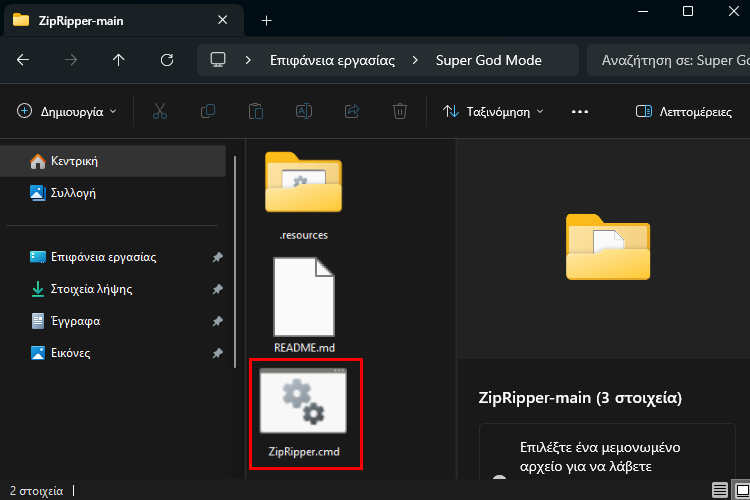Image resolution: width=750 pixels, height=500 pixels.
Task: Open the Ταξινόμηση sort dropdown
Action: pos(494,112)
